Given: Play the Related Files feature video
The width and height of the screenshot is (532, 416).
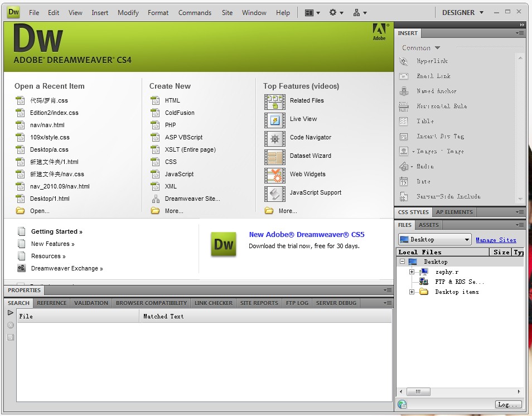Looking at the screenshot, I should point(275,101).
